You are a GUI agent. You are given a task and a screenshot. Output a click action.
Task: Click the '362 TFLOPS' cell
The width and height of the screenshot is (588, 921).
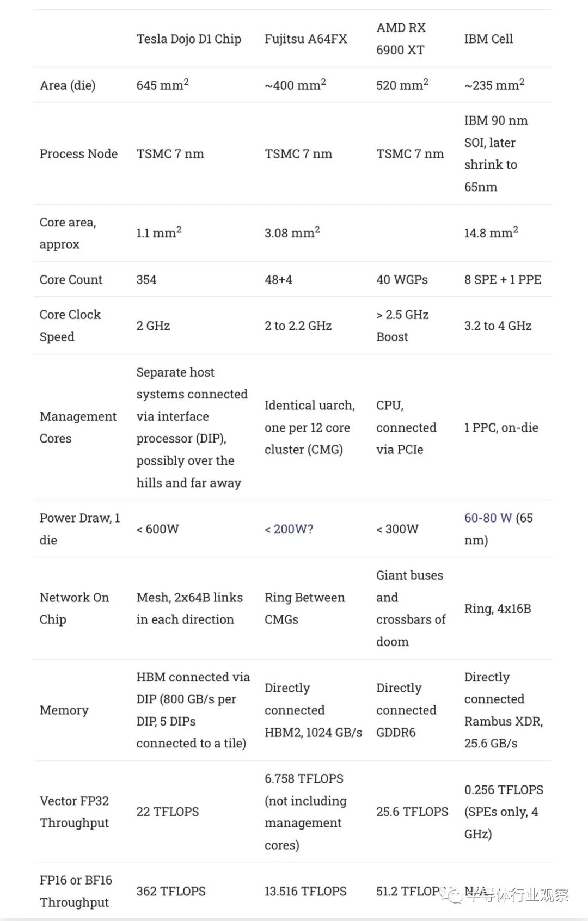click(x=171, y=891)
